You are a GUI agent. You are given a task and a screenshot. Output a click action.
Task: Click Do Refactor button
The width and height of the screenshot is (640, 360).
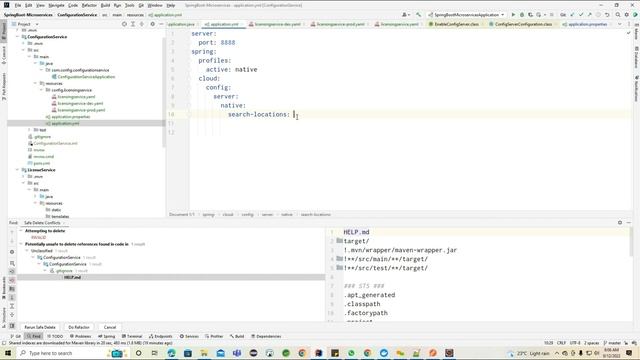tap(79, 327)
